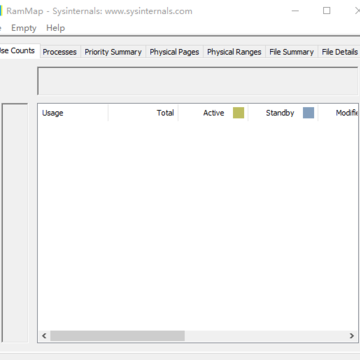Maximize the RamMap window
This screenshot has height=360, width=360.
[x=327, y=11]
